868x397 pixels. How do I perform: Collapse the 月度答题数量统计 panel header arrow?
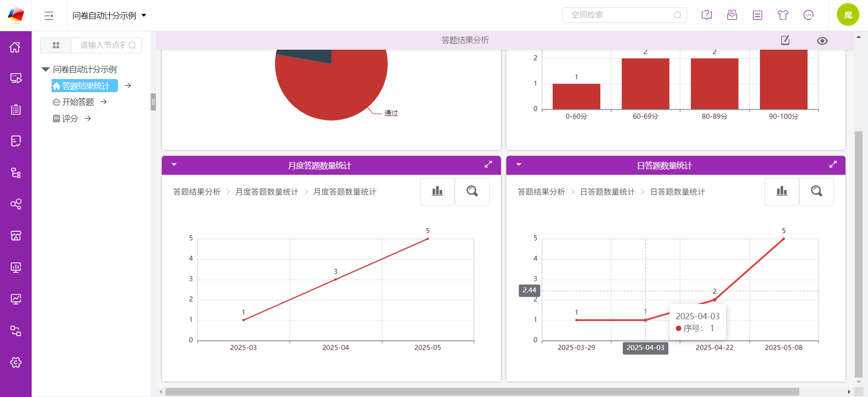[174, 165]
